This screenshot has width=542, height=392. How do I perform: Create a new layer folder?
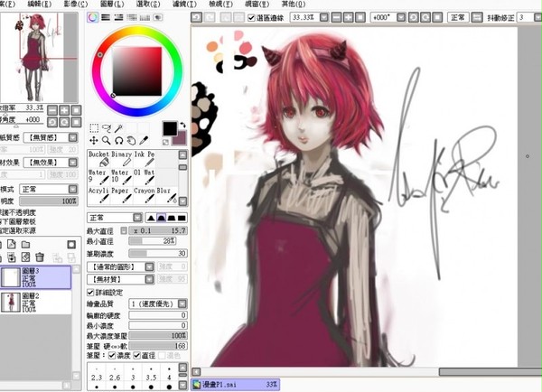[25, 245]
